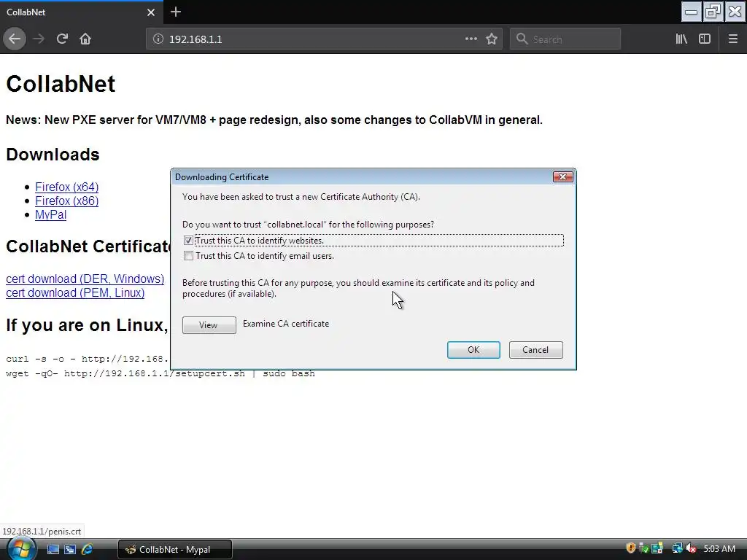This screenshot has height=560, width=747.
Task: Click the muted volume tray icon
Action: click(x=691, y=548)
